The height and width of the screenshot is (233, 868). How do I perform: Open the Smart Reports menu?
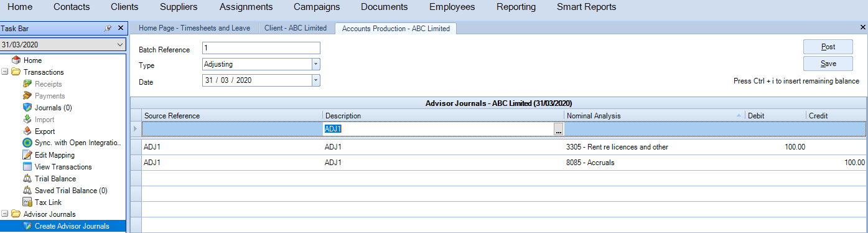[x=587, y=7]
